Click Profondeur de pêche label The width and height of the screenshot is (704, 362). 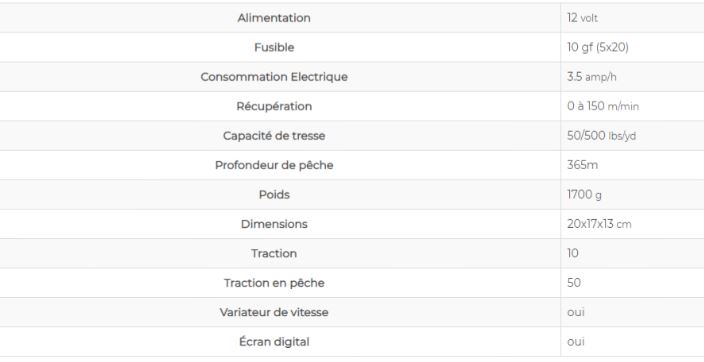(274, 165)
